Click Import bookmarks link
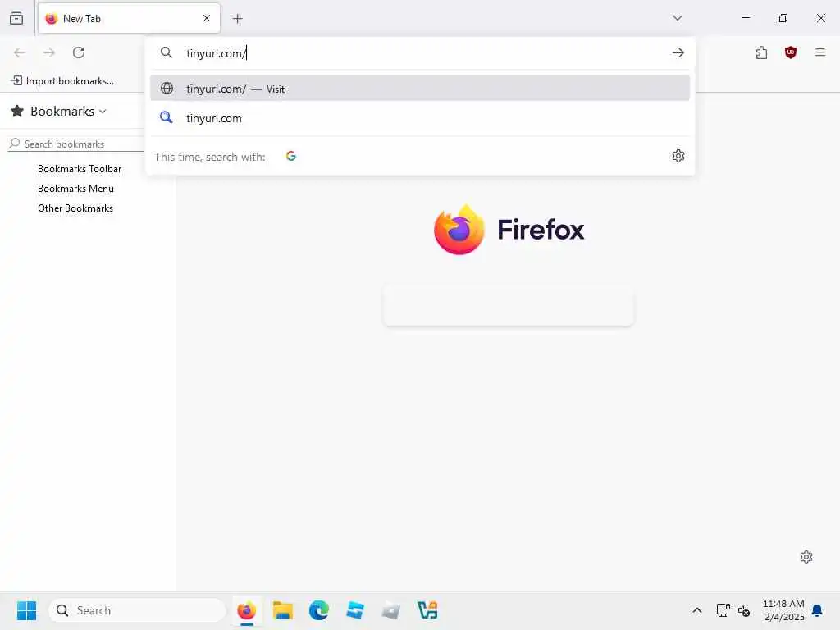Viewport: 840px width, 630px height. click(62, 81)
